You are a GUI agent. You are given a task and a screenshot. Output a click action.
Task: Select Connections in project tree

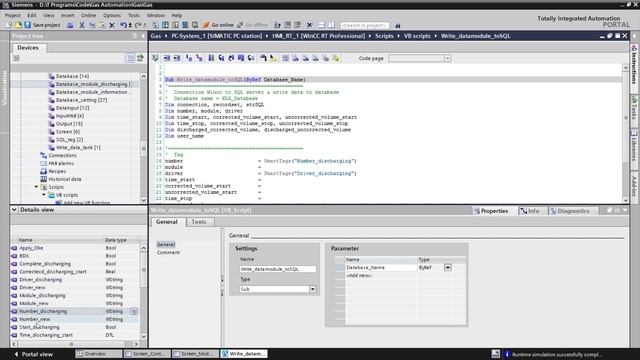pos(62,156)
